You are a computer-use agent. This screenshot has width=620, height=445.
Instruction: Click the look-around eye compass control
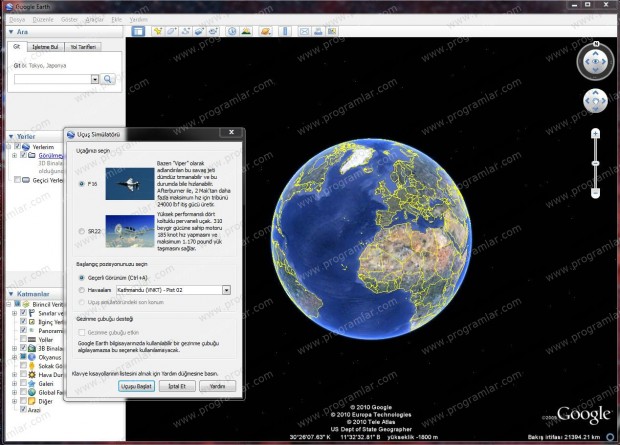[595, 61]
